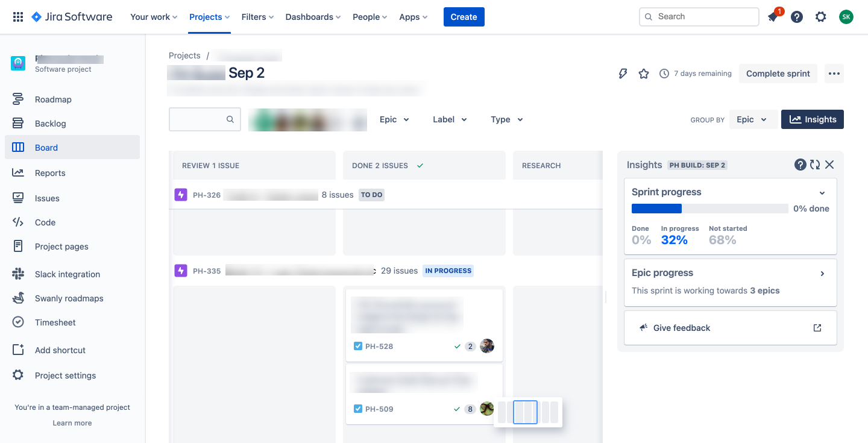The height and width of the screenshot is (443, 868).
Task: Click the automation lightning bolt icon
Action: 623,74
